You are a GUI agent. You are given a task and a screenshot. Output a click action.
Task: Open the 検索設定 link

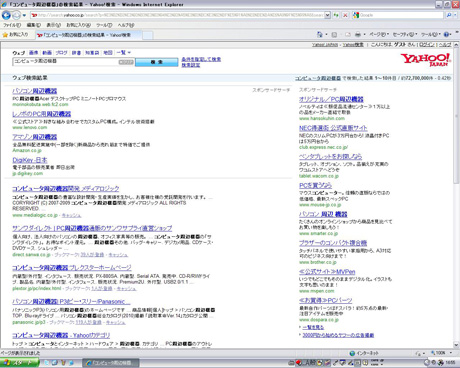point(191,65)
